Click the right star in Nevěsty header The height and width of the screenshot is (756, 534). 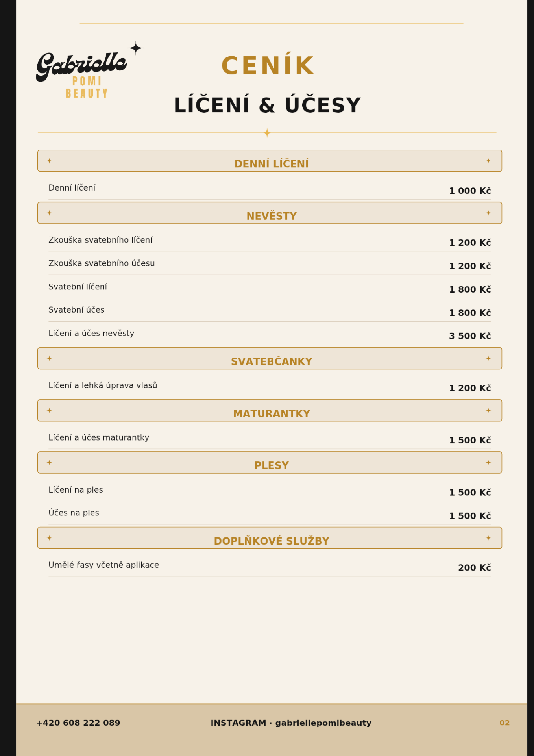tap(488, 213)
